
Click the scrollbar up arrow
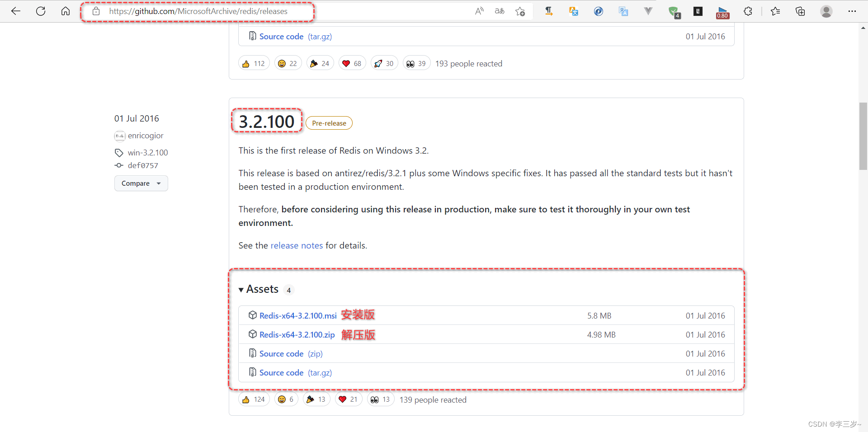[863, 28]
